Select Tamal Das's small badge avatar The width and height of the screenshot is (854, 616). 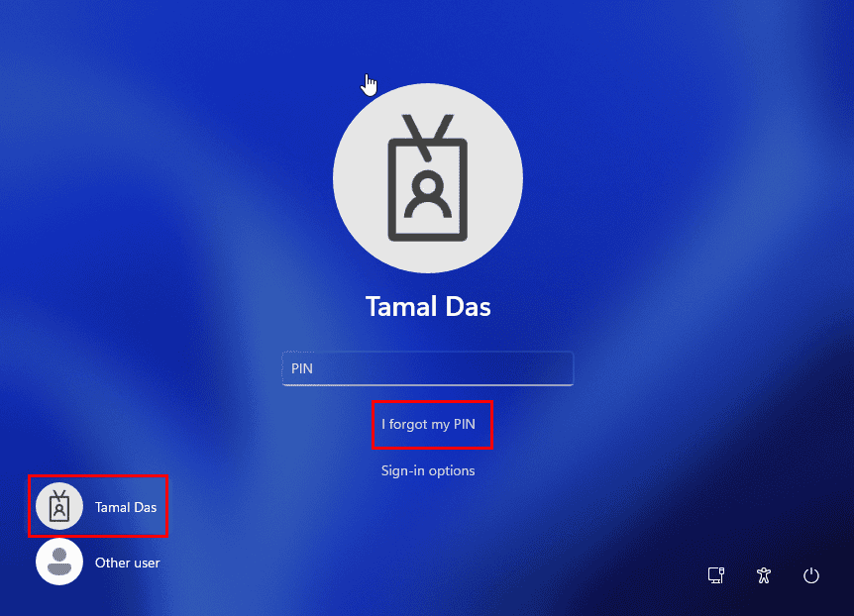coord(59,506)
